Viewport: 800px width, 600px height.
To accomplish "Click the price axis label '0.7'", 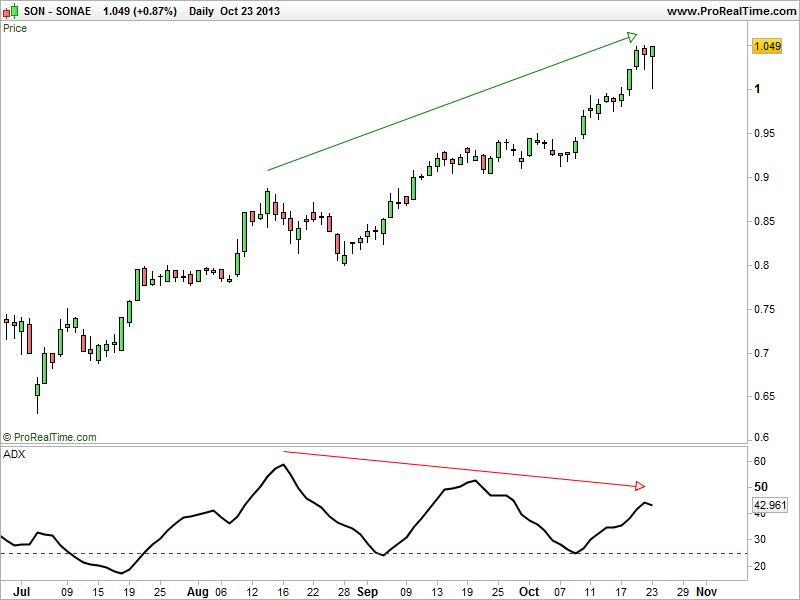I will [x=762, y=353].
